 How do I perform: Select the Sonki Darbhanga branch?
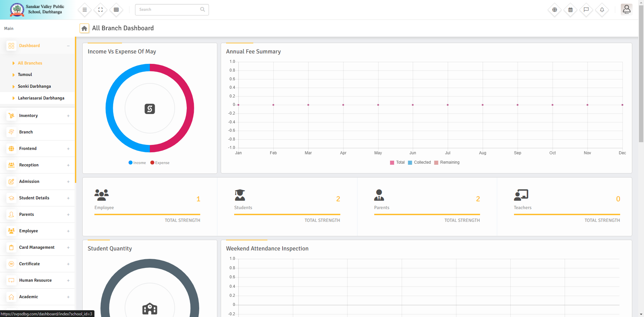(x=34, y=86)
